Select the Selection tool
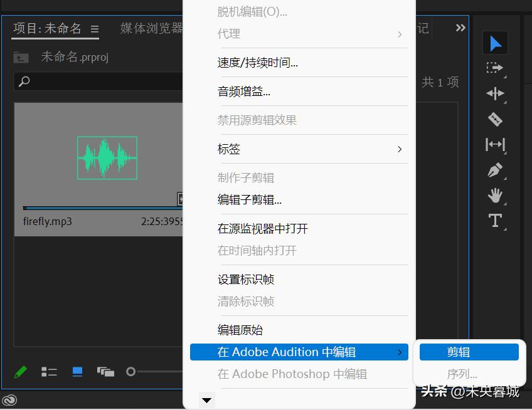This screenshot has width=532, height=410. 496,43
